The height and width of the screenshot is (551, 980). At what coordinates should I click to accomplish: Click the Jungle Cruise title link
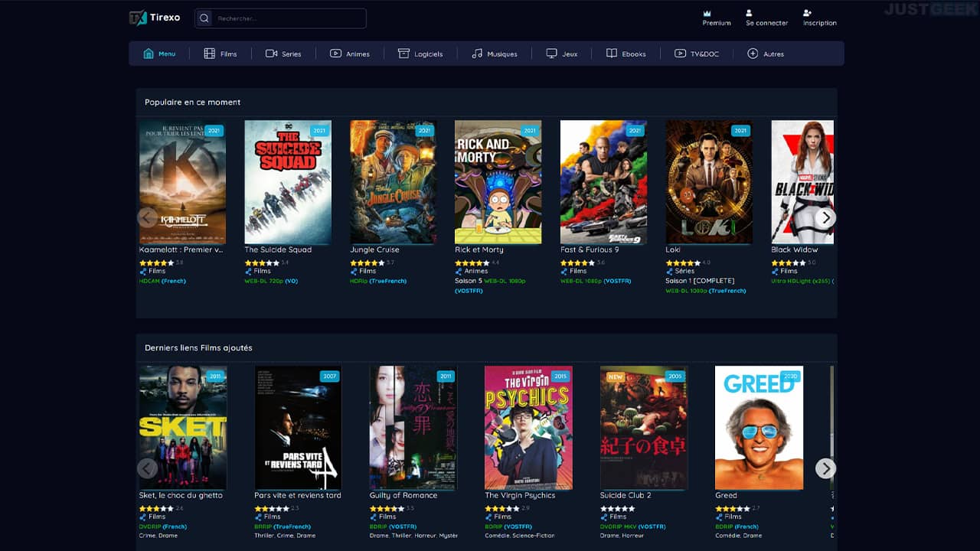(x=374, y=249)
